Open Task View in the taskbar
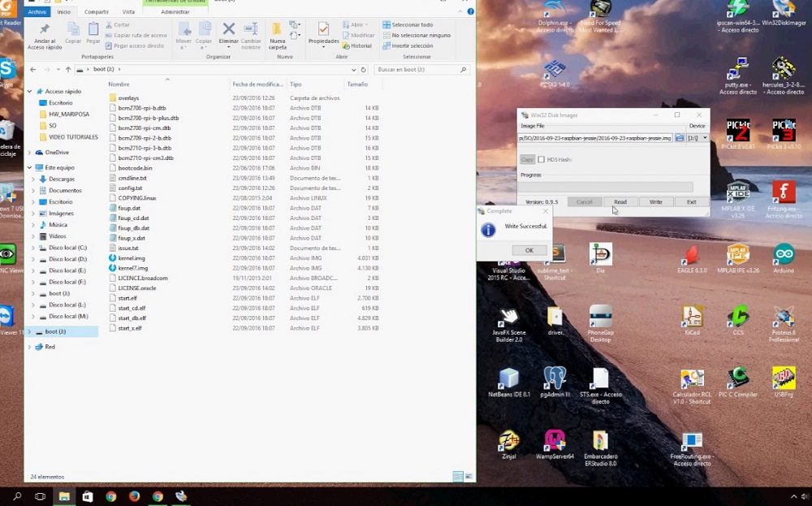 pos(40,496)
